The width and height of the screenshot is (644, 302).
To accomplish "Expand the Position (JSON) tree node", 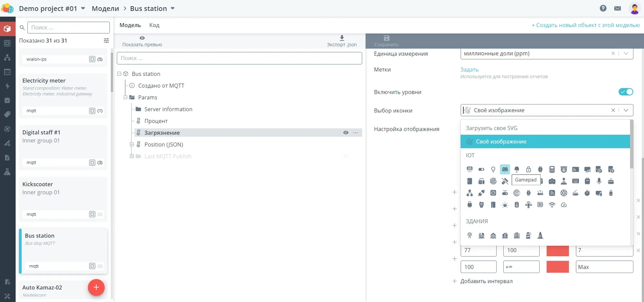I will 132,145.
